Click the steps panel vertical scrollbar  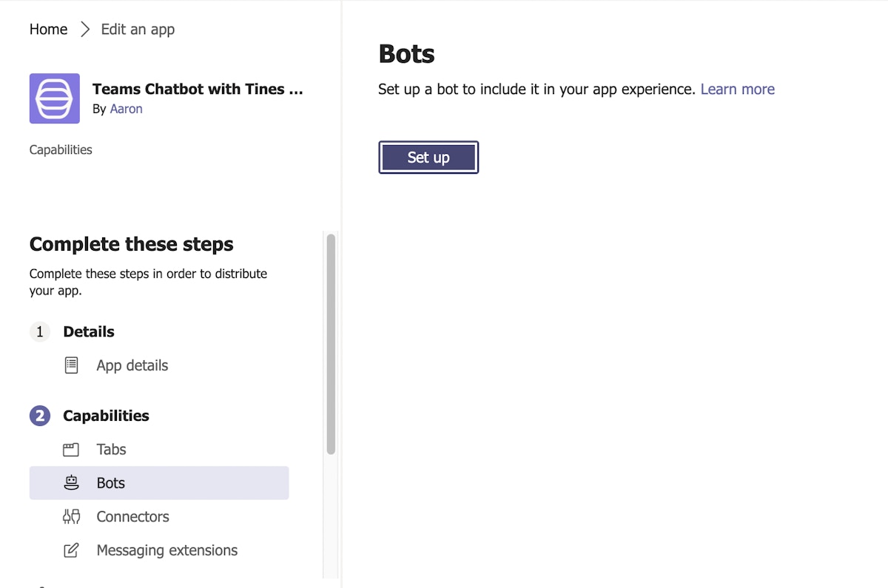tap(331, 344)
